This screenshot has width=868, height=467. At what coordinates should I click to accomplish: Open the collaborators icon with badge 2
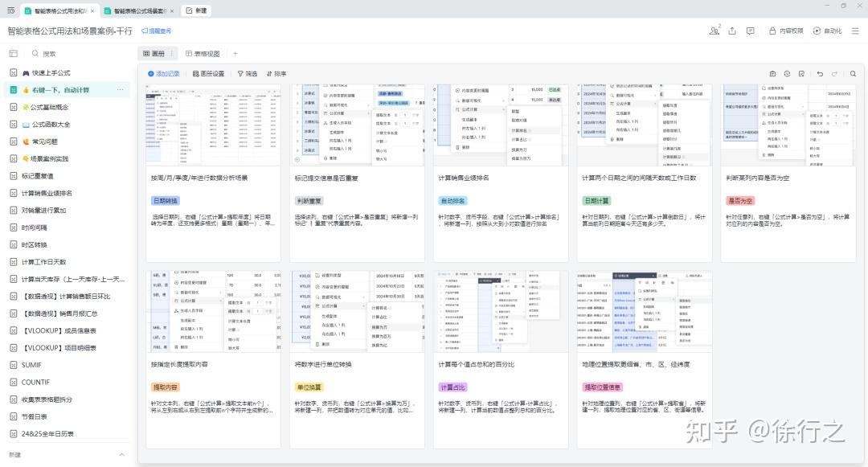point(714,31)
